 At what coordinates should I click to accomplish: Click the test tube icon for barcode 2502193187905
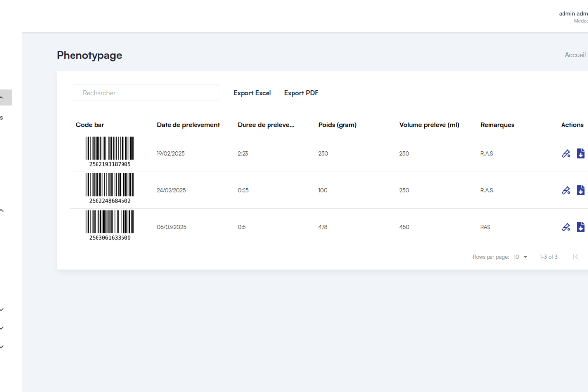click(566, 154)
